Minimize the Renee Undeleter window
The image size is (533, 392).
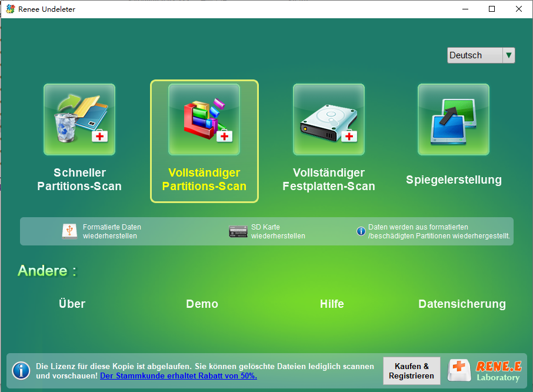(x=465, y=9)
